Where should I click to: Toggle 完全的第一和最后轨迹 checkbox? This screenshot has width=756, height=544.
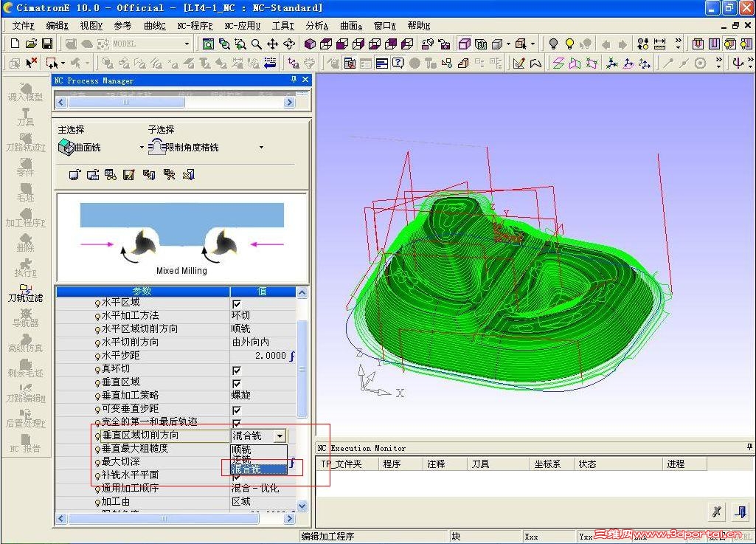coord(236,423)
